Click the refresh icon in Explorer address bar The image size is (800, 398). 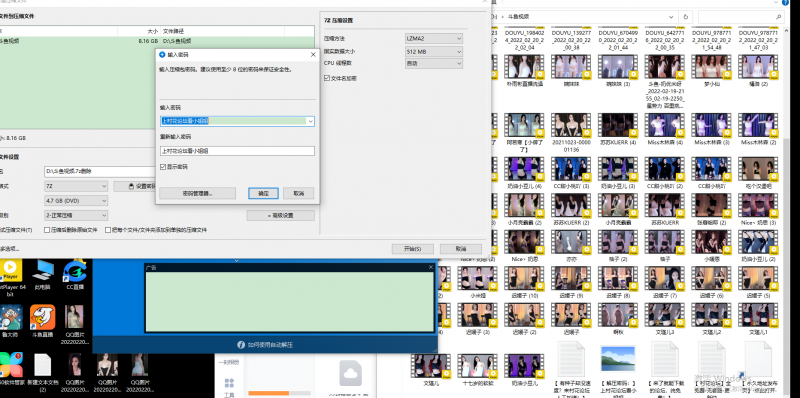click(686, 16)
